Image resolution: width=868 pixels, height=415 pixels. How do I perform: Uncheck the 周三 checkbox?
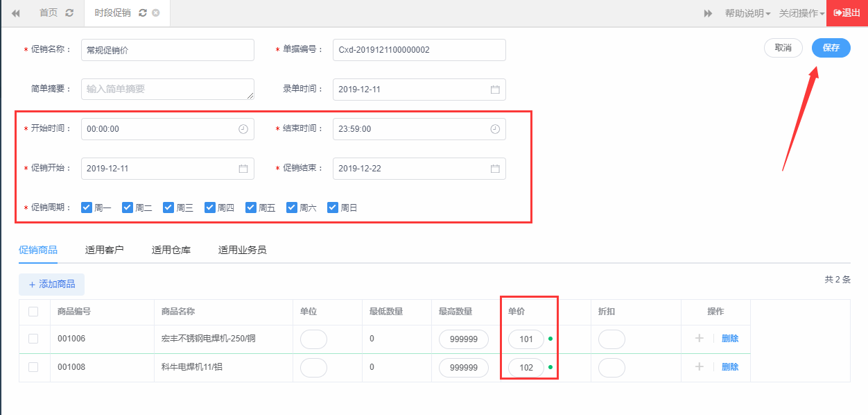pyautogui.click(x=168, y=207)
